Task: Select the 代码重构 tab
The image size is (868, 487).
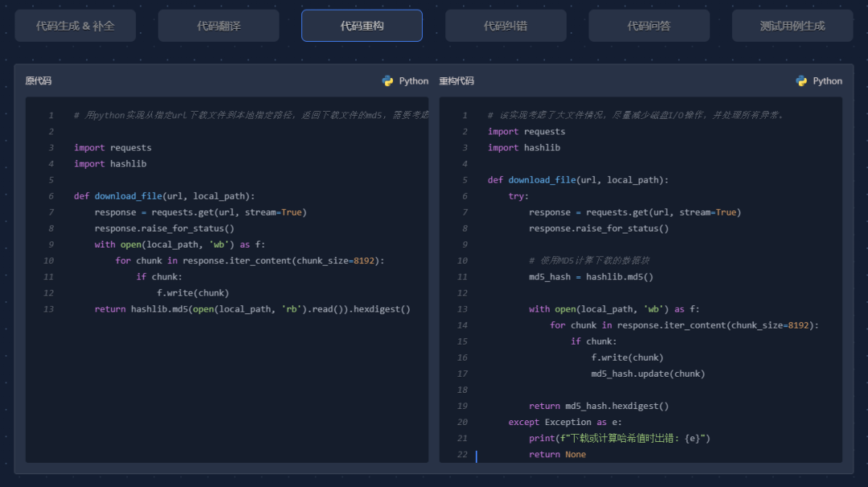Action: (x=362, y=26)
